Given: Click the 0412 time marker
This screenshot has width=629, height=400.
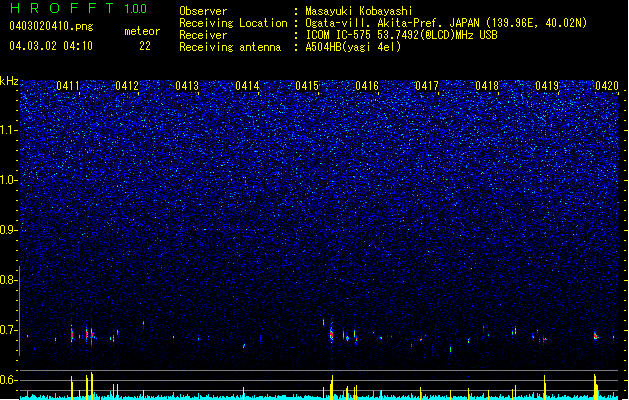Looking at the screenshot, I should coord(127,85).
